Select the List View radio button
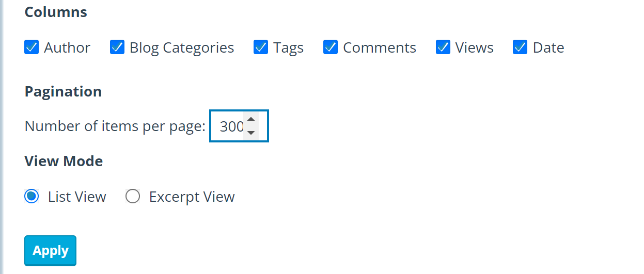Screen dimensions: 644x274 pyautogui.click(x=32, y=197)
